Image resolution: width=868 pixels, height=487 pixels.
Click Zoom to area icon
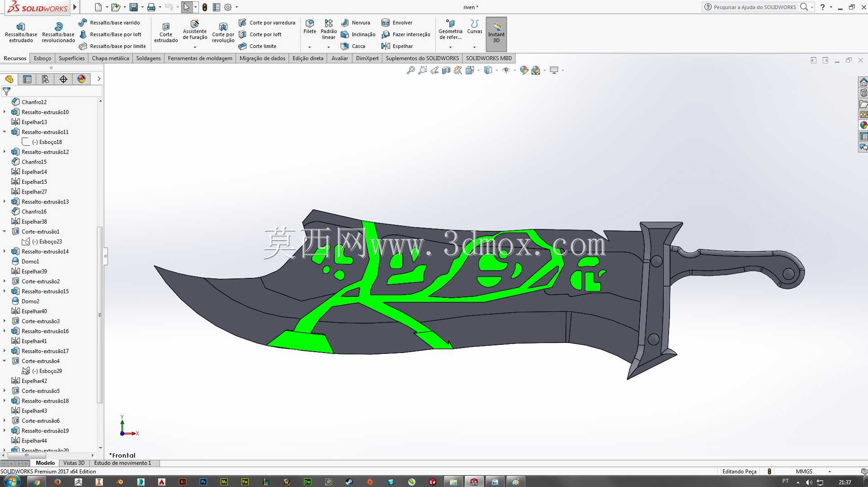click(x=422, y=70)
